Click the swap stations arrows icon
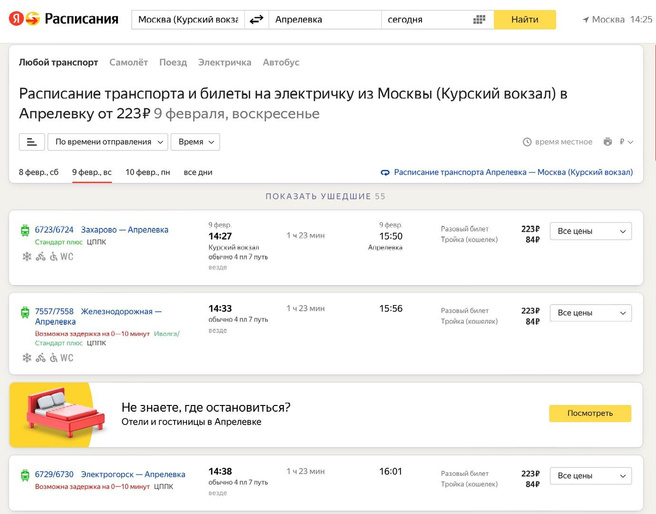 coord(256,19)
